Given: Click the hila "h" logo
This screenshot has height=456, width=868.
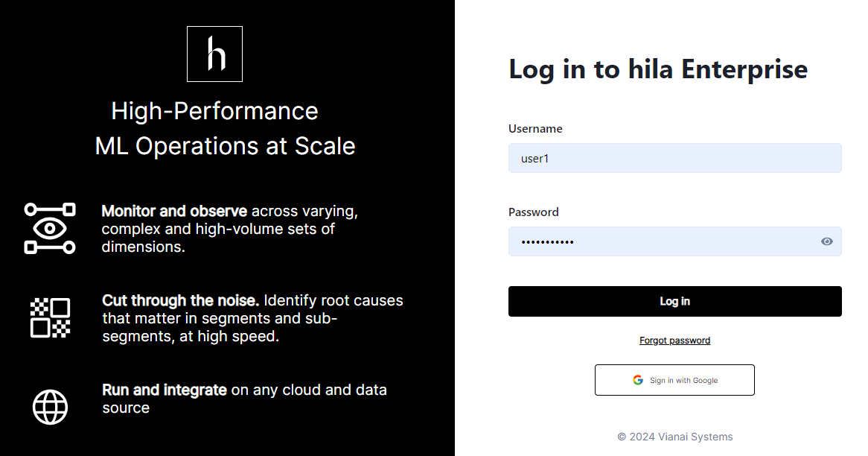Looking at the screenshot, I should point(214,54).
